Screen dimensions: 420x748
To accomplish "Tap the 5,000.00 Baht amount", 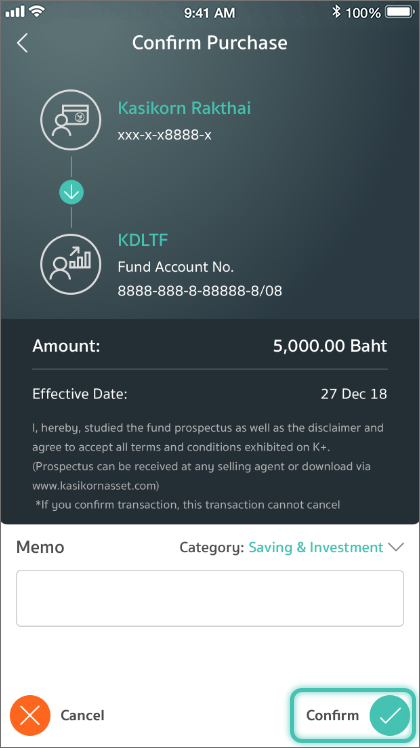I will click(x=330, y=346).
